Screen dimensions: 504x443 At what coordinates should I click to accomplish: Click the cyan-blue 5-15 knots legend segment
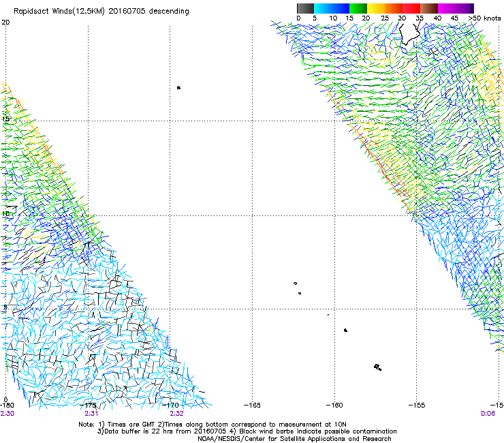pos(332,8)
